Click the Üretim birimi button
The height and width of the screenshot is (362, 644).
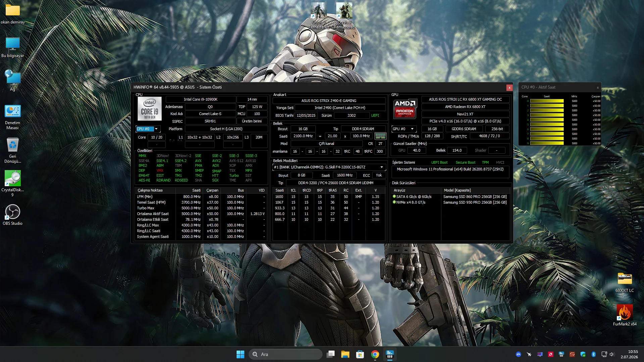(251, 121)
